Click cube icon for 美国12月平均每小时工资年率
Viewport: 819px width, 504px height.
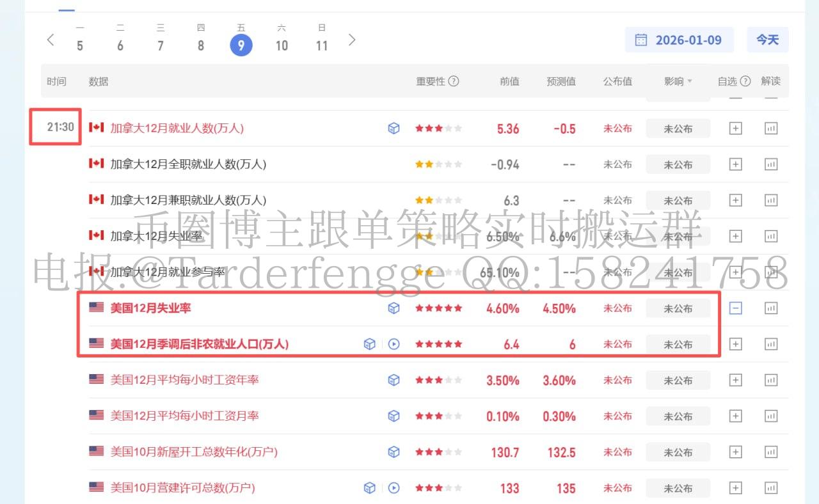(x=394, y=381)
